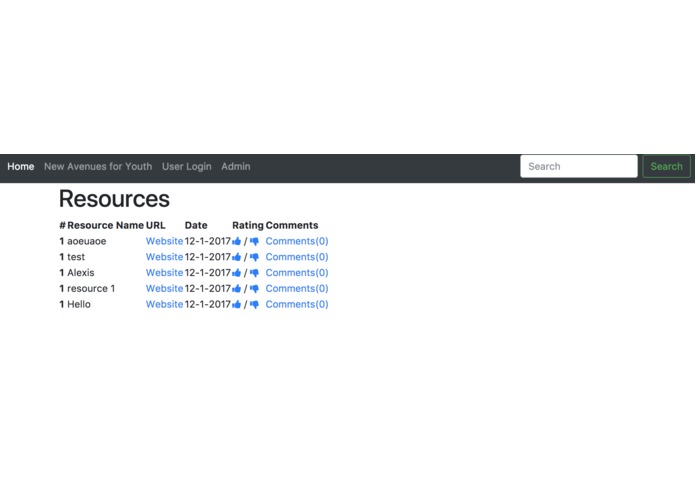View Comments(0) for Hello

point(297,304)
